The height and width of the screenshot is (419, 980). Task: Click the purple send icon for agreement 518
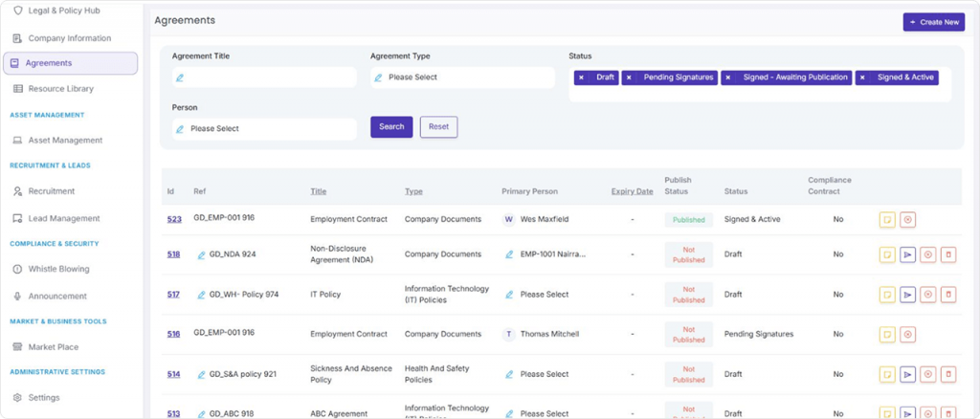click(x=907, y=254)
